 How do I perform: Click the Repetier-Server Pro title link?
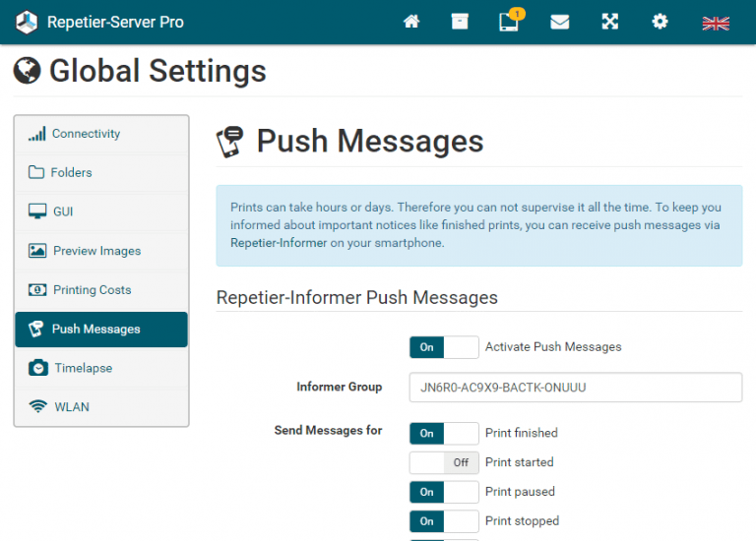click(x=115, y=23)
